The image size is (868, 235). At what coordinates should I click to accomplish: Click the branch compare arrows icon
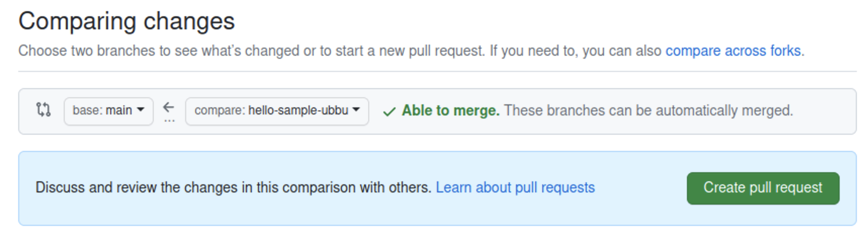click(x=44, y=110)
